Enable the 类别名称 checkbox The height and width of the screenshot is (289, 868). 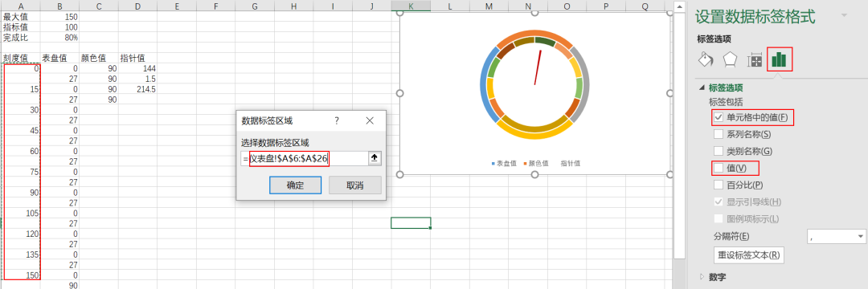[719, 151]
